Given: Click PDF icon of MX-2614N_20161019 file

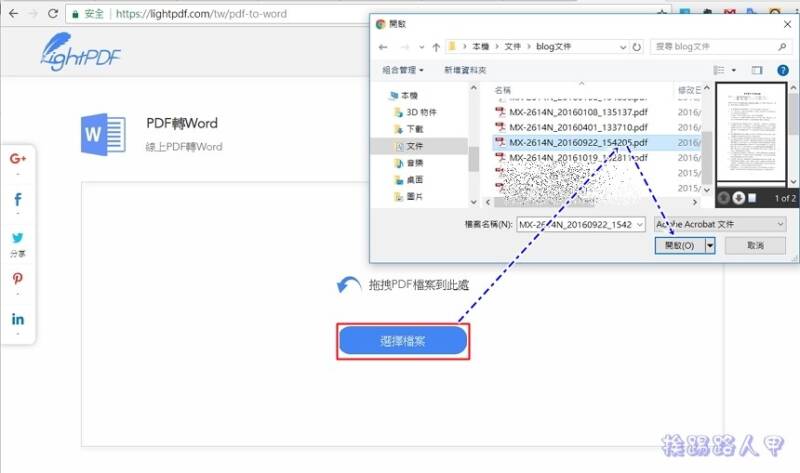Looking at the screenshot, I should 500,158.
